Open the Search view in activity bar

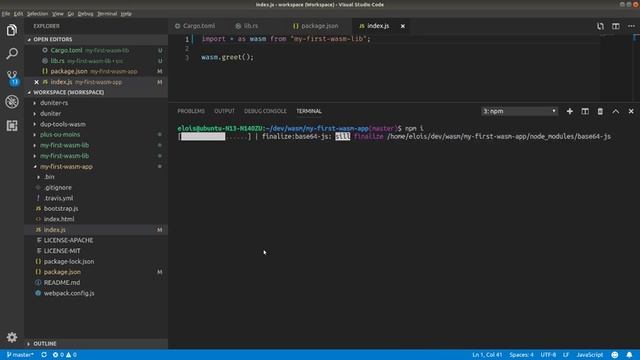click(12, 53)
